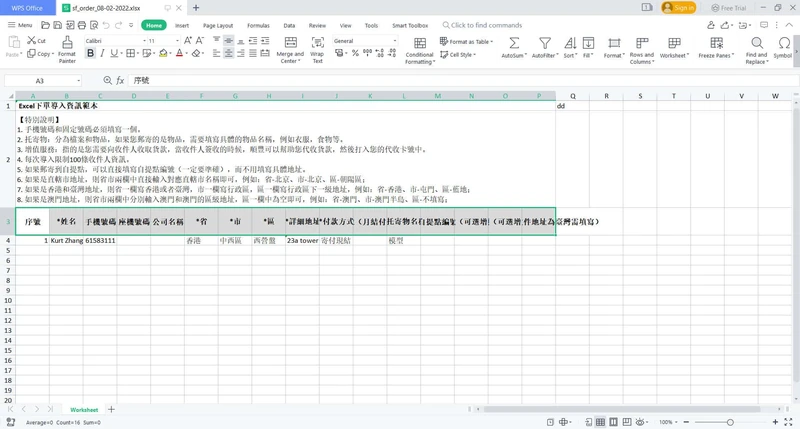Open the main Menu button
The width and height of the screenshot is (800, 429).
click(20, 25)
